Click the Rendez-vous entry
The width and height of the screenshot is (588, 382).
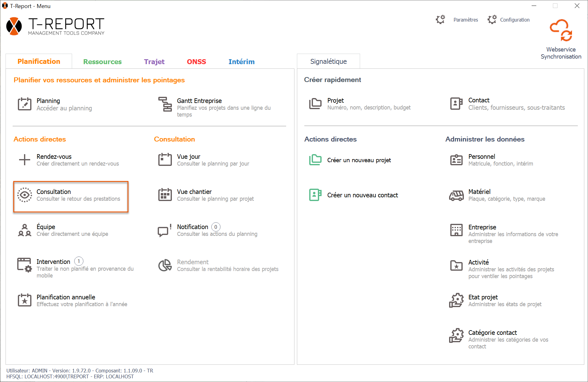tap(54, 157)
